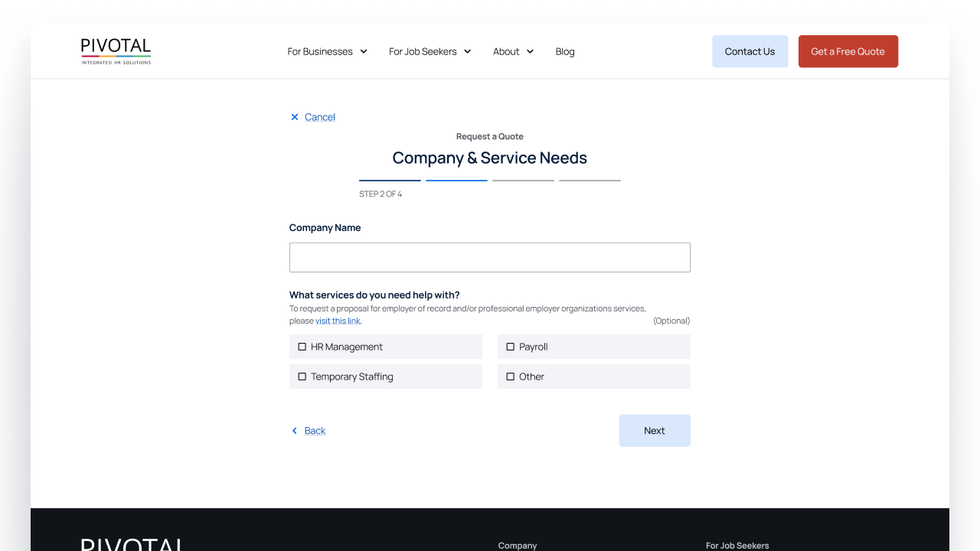Select the Temporary Staffing checkbox

[302, 377]
